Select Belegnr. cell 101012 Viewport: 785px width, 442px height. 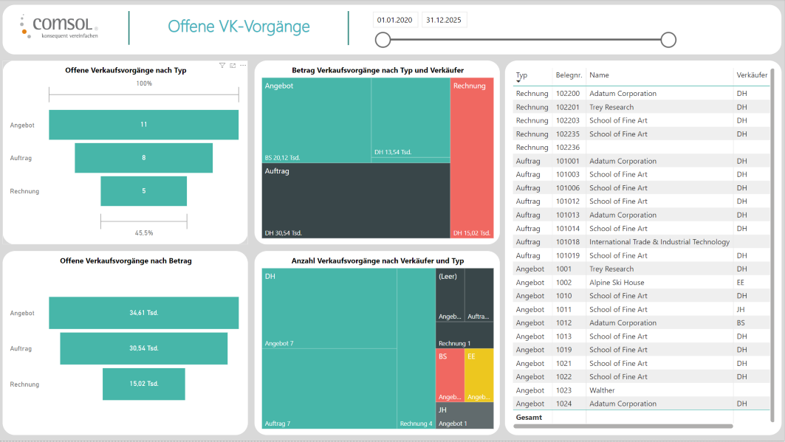tap(568, 201)
